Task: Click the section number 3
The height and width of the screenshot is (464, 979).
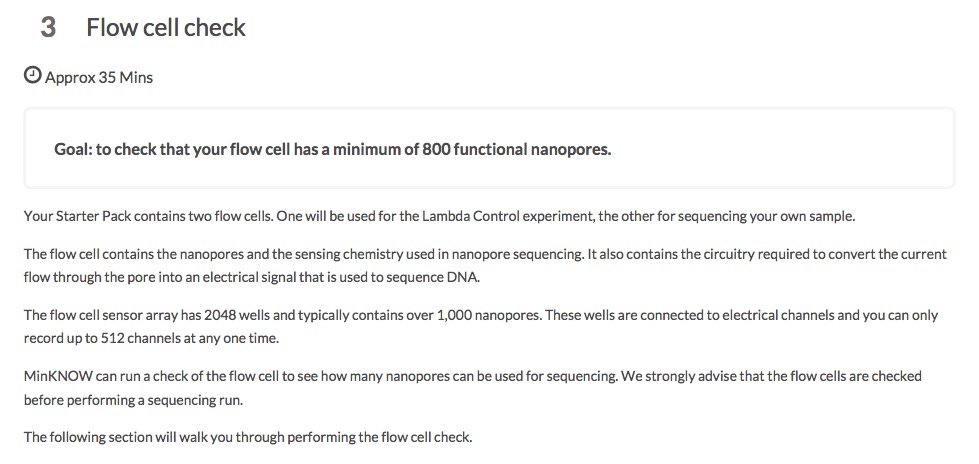Action: pos(48,28)
